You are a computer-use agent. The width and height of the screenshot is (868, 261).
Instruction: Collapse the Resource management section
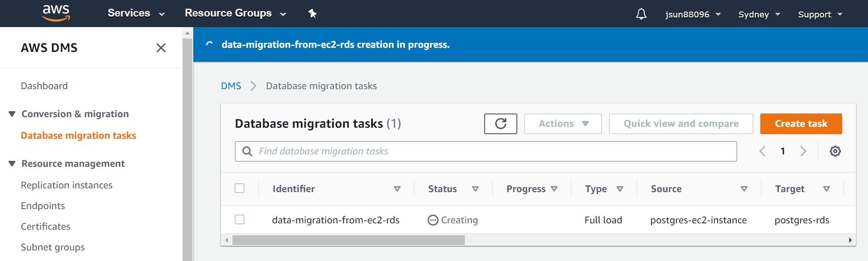[x=12, y=164]
